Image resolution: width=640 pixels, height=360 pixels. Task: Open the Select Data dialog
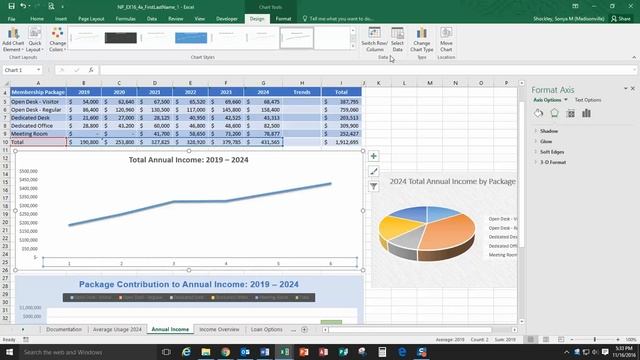click(397, 40)
